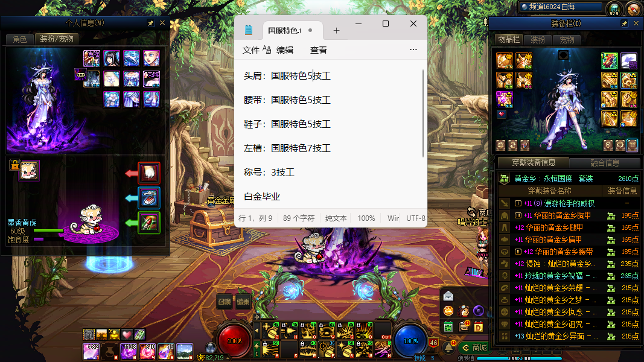Select the pet portrait slot with lock
Viewport: 644px width, 362px height.
tap(28, 170)
